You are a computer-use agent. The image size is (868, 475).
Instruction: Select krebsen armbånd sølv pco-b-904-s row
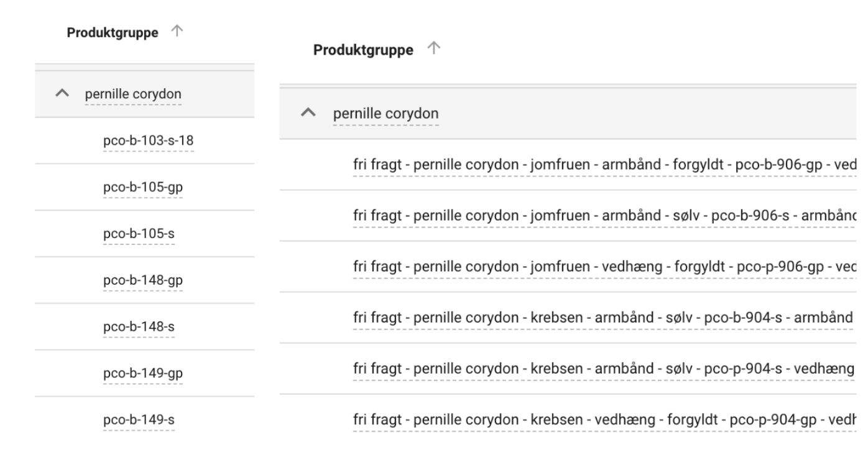pos(597,318)
